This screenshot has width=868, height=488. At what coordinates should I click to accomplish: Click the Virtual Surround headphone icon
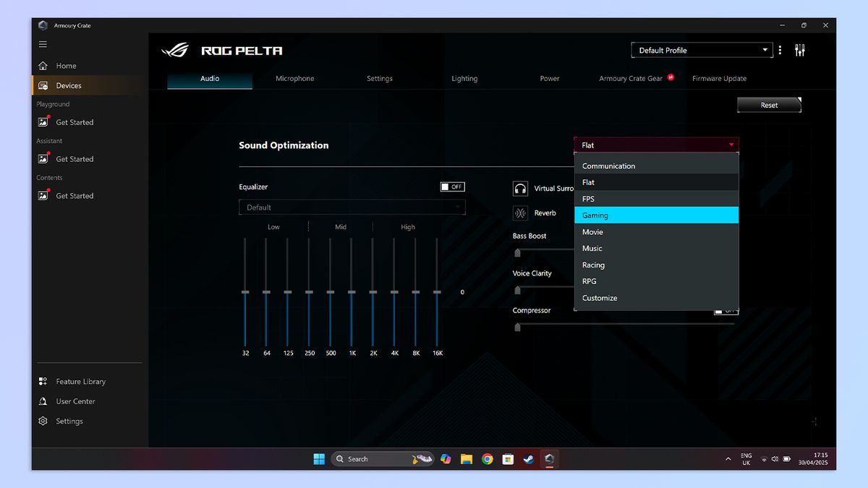pos(520,188)
